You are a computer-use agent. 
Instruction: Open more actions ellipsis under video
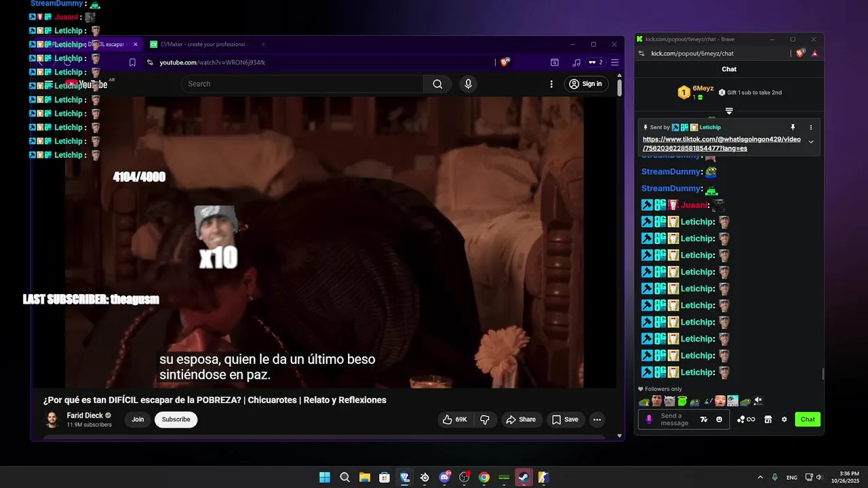(x=597, y=420)
